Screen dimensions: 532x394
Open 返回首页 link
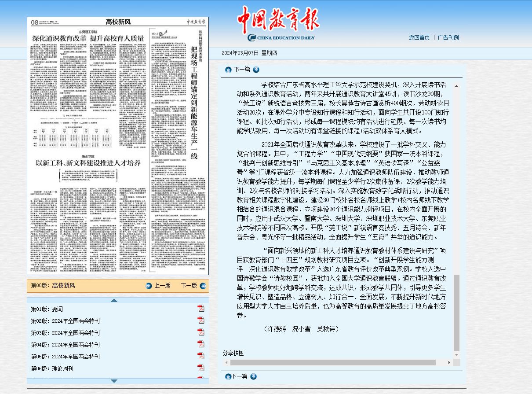[x=419, y=37]
